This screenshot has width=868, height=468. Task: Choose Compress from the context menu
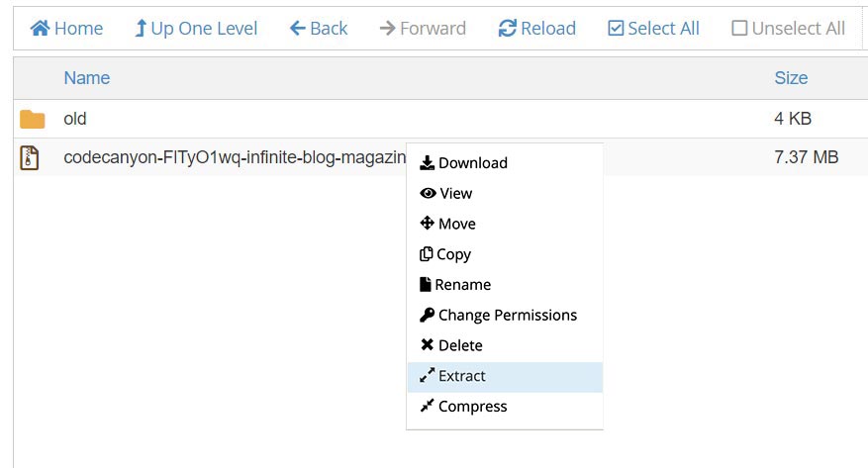pos(472,407)
